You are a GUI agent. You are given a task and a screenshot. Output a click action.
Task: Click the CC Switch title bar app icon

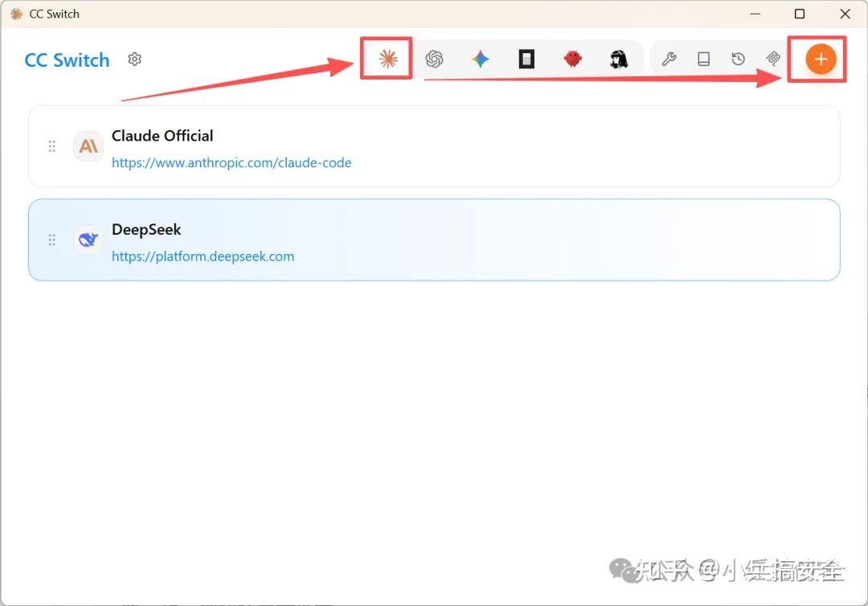(16, 14)
